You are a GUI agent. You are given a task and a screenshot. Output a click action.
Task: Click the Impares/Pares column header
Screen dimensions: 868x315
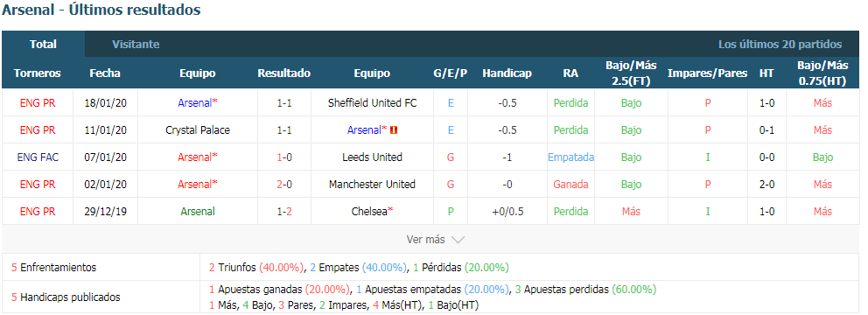(x=707, y=73)
